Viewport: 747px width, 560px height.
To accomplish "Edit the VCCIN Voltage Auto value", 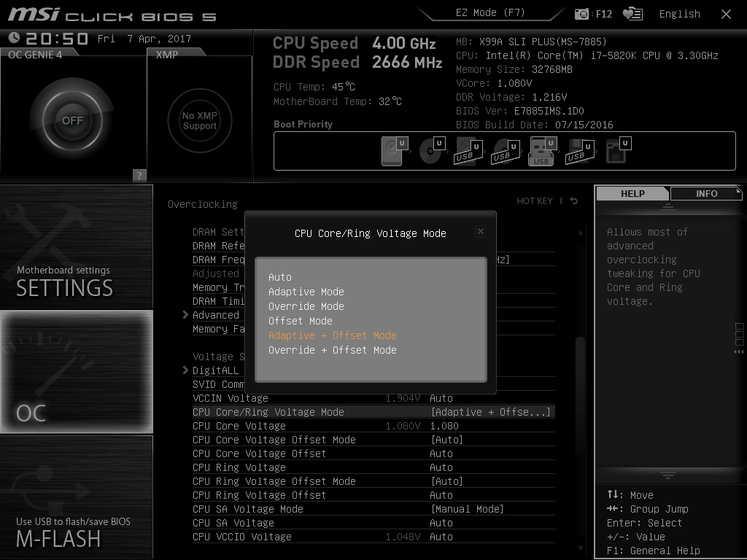I will coord(441,398).
